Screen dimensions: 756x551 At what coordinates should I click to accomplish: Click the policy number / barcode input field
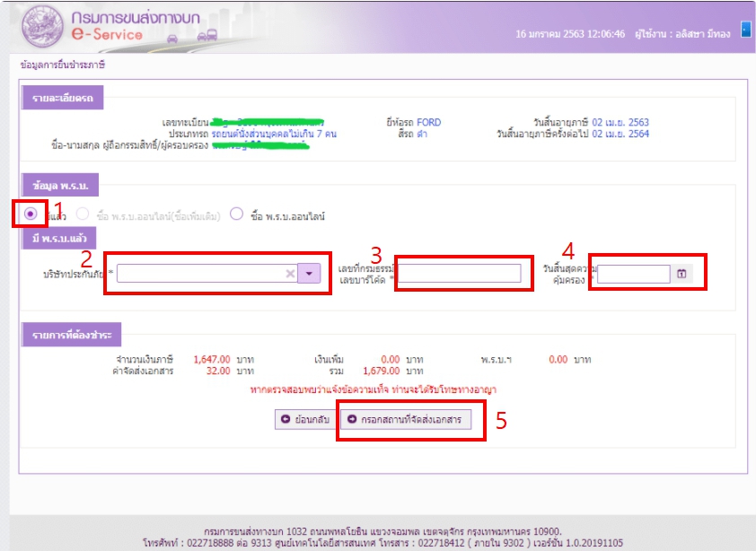point(459,273)
